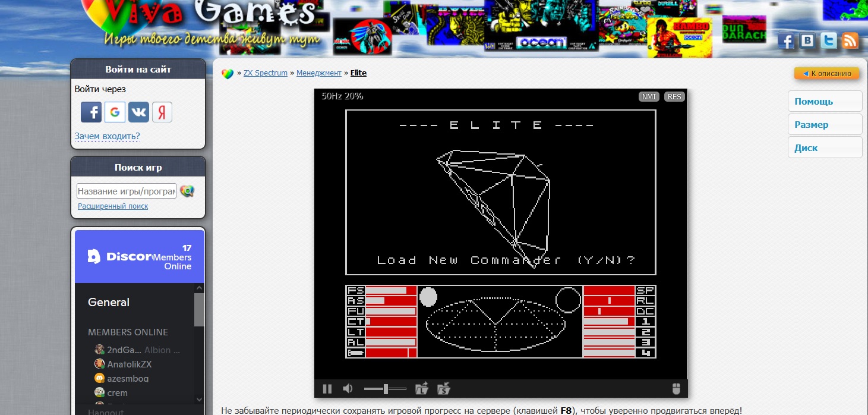Open the 'Диск' tab

[x=825, y=147]
